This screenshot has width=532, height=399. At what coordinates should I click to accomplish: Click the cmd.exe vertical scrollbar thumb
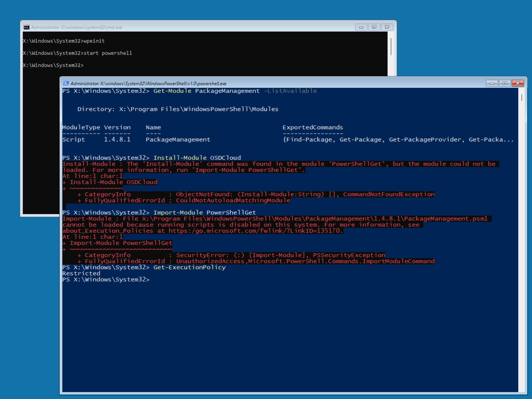(x=391, y=47)
